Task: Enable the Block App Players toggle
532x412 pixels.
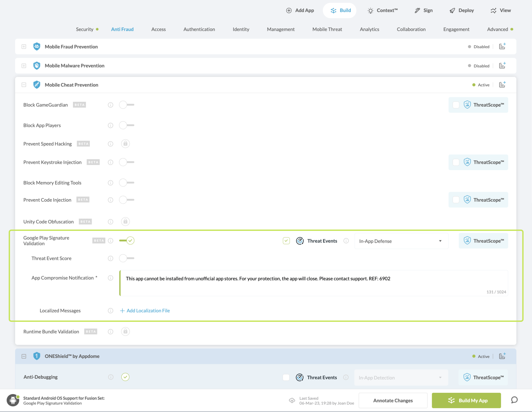Action: pos(126,125)
